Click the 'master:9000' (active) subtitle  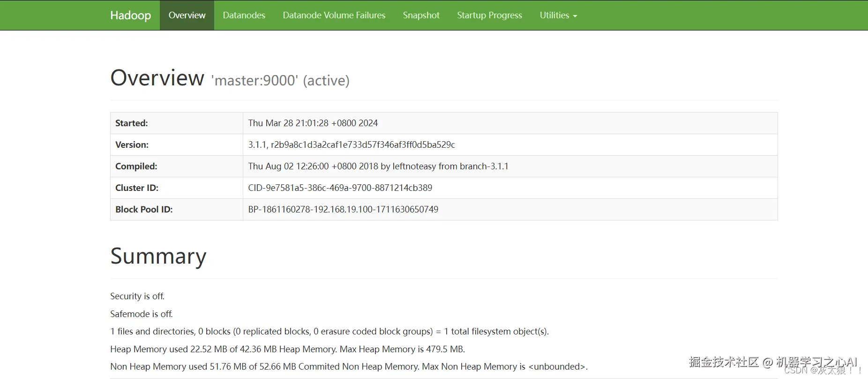click(280, 81)
